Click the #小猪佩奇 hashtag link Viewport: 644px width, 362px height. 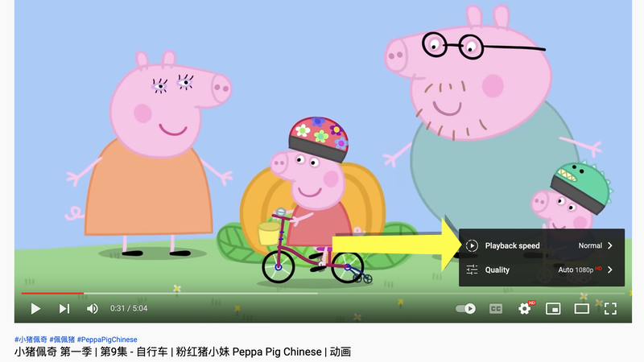tap(31, 339)
